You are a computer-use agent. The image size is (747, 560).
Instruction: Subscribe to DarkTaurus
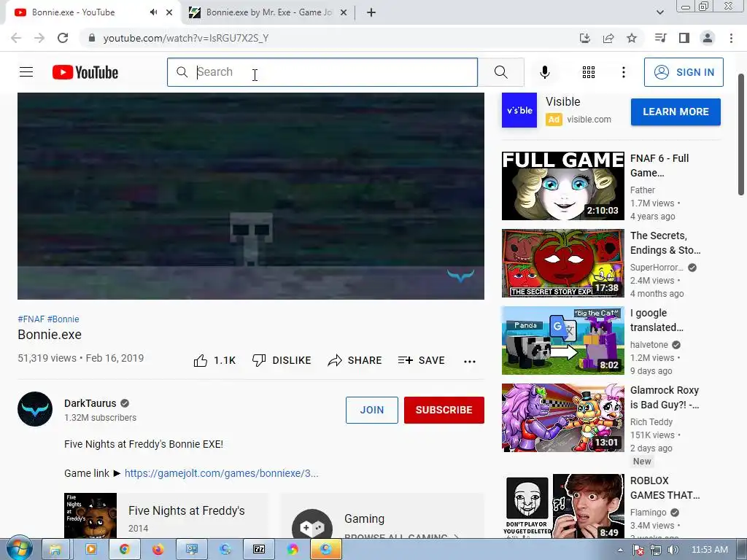pyautogui.click(x=444, y=410)
